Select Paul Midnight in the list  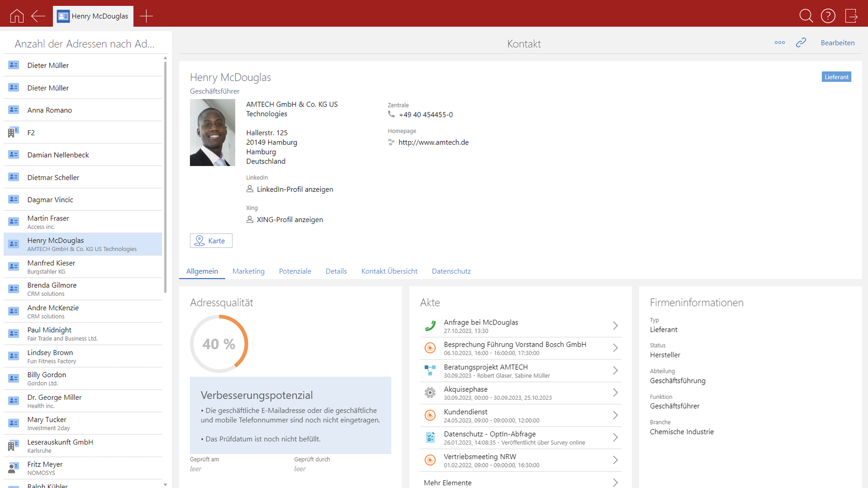pos(83,334)
